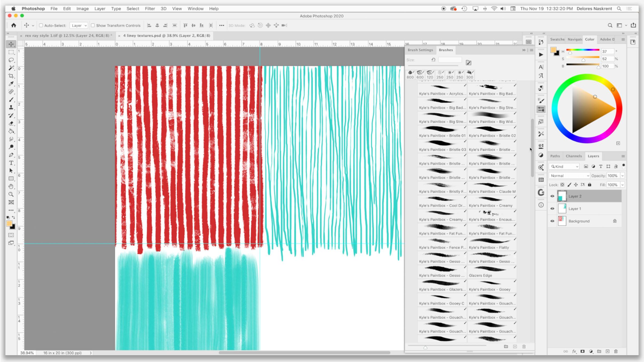The image size is (644, 362).
Task: Toggle lock all padlock icon
Action: (590, 185)
